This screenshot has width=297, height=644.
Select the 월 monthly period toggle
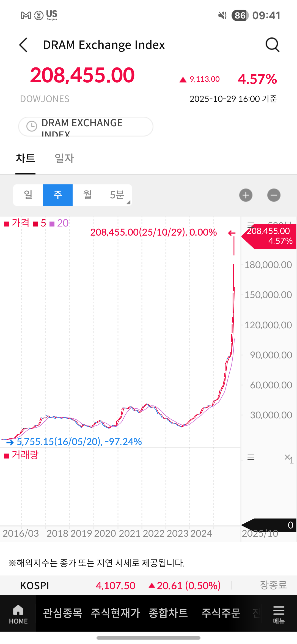pos(87,195)
